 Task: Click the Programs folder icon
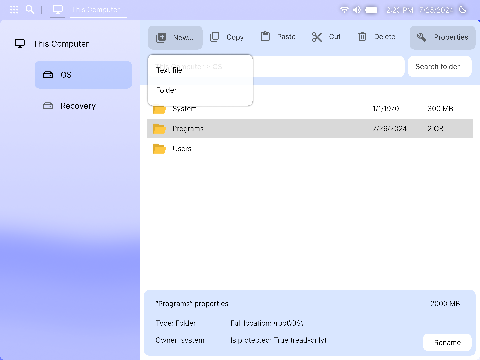pos(159,129)
